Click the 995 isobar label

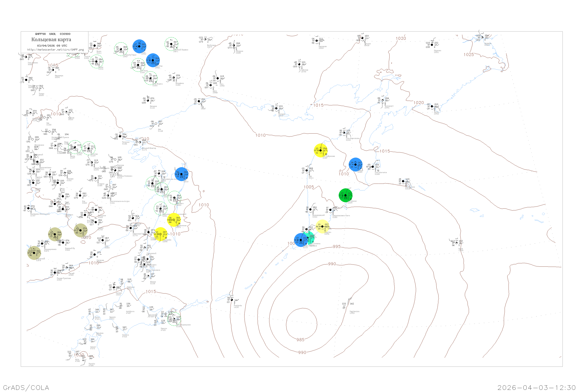pyautogui.click(x=337, y=247)
